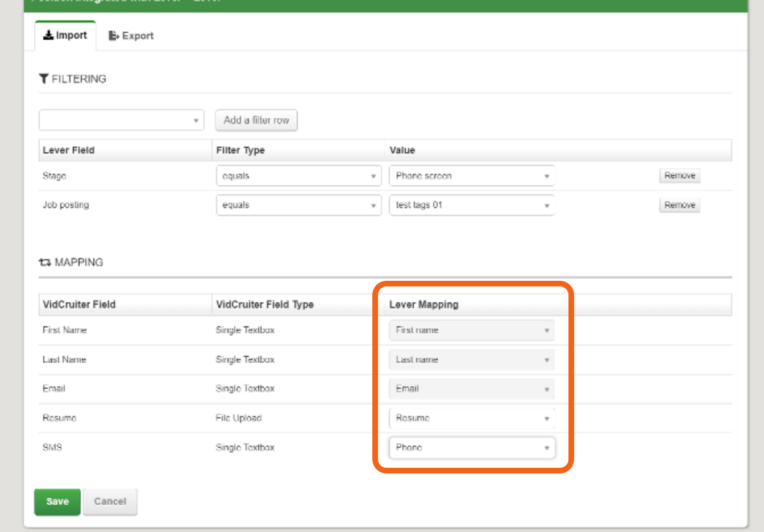Open the Filter Type dropdown for Stage
The width and height of the screenshot is (764, 532).
298,176
